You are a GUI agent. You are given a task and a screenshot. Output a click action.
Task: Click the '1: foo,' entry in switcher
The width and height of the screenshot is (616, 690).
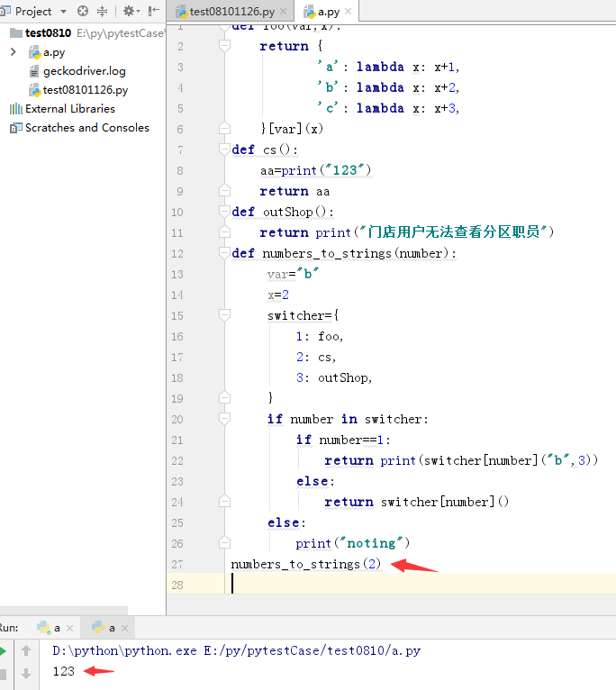point(320,336)
